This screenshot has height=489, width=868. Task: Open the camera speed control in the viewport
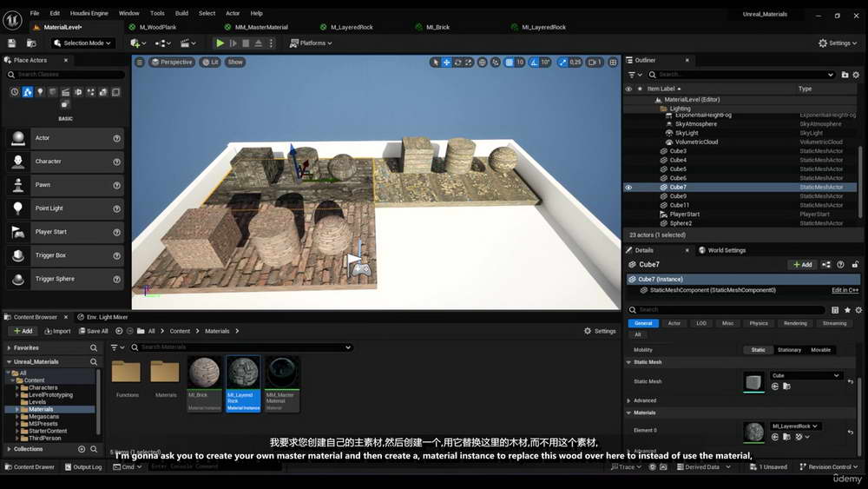click(595, 63)
